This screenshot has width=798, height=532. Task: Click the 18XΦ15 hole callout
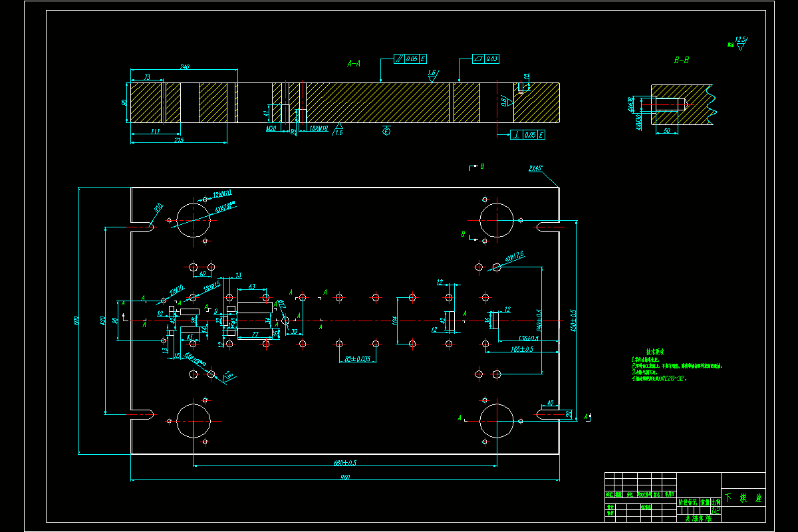[211, 287]
